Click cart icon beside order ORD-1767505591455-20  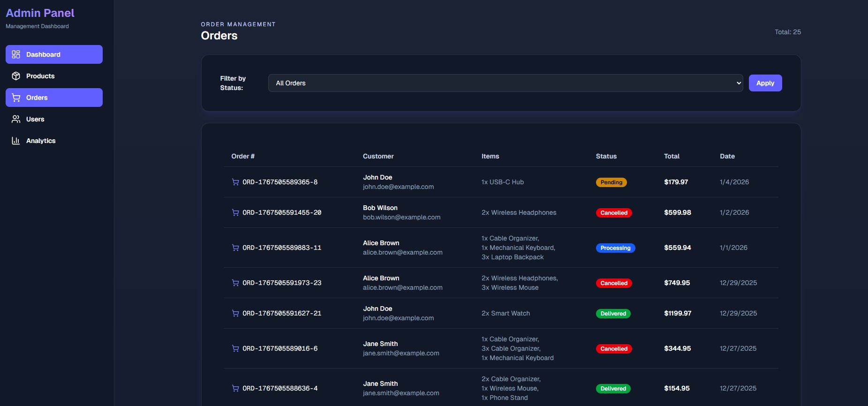[x=235, y=212]
